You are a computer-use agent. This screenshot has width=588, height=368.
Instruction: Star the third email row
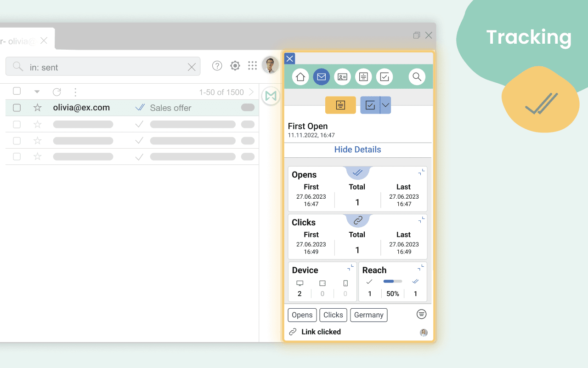pyautogui.click(x=38, y=140)
